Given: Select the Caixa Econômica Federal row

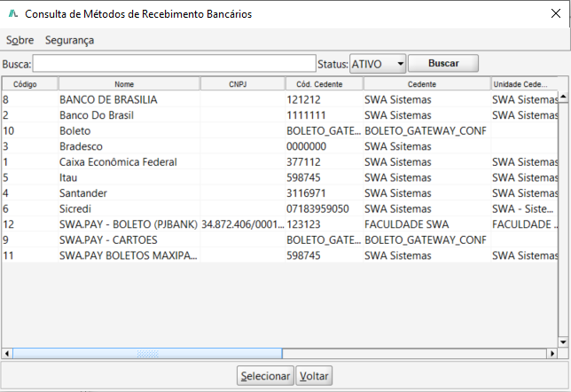Looking at the screenshot, I should tap(279, 162).
